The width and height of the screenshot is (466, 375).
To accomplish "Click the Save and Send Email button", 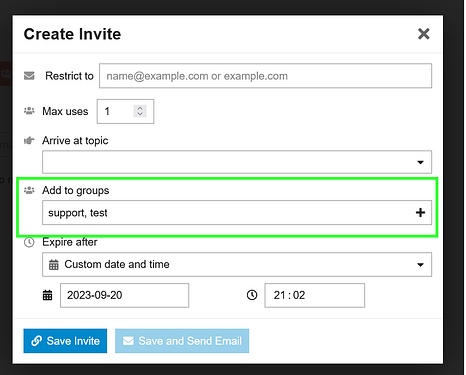I will point(182,341).
